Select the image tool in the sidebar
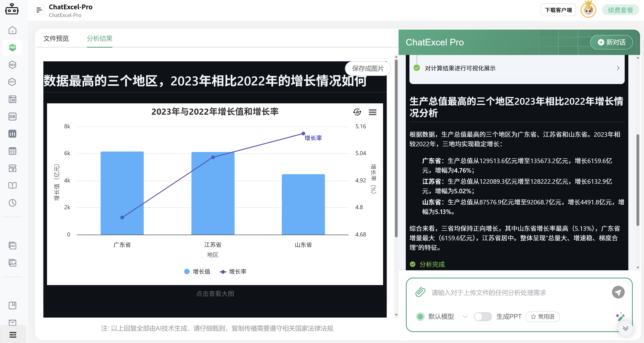 tap(12, 263)
